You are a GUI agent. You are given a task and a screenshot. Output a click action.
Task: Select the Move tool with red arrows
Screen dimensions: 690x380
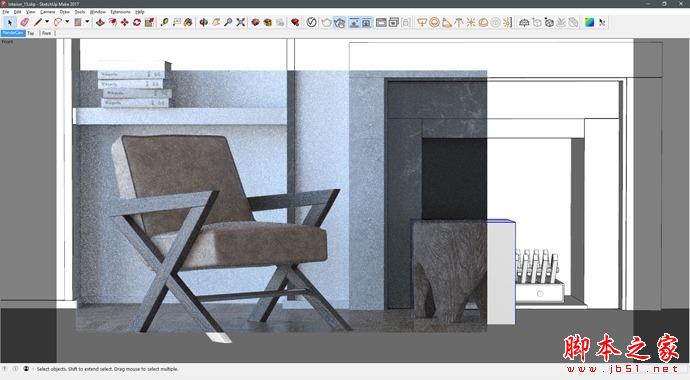pyautogui.click(x=125, y=22)
